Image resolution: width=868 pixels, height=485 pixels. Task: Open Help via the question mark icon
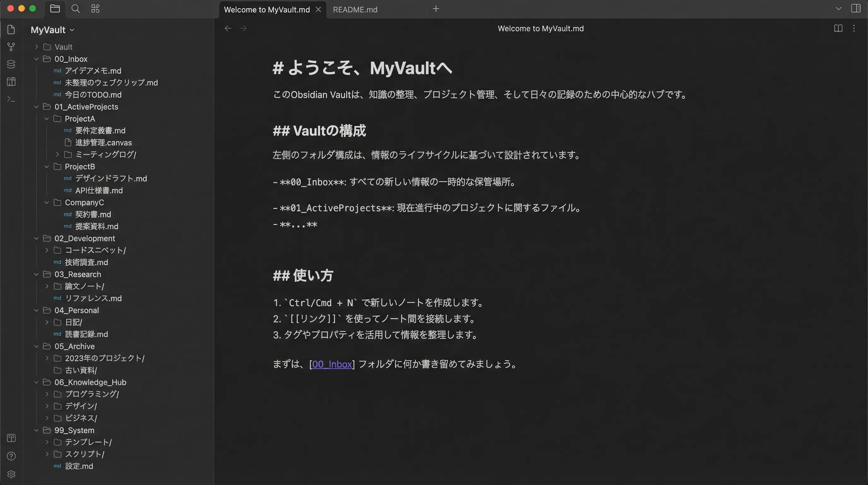click(11, 456)
